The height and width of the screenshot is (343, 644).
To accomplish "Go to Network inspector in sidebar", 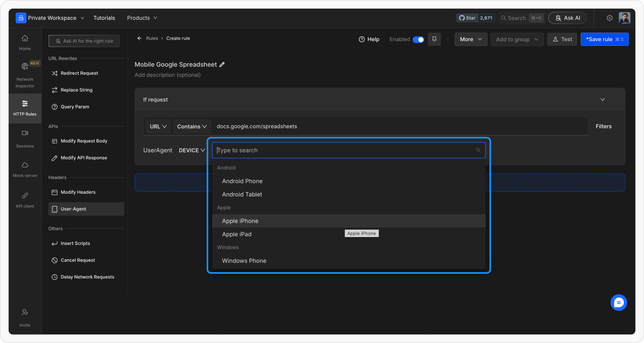I will 25,75.
